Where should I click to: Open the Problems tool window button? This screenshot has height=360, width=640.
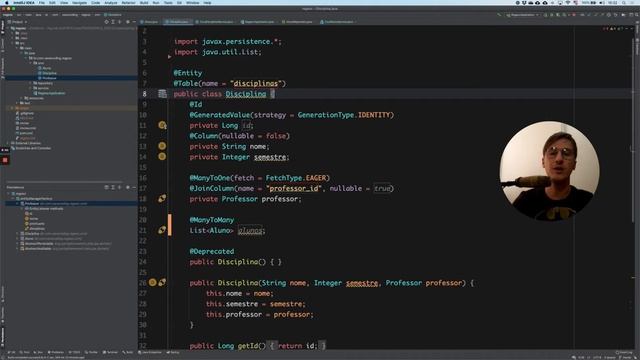click(x=56, y=352)
